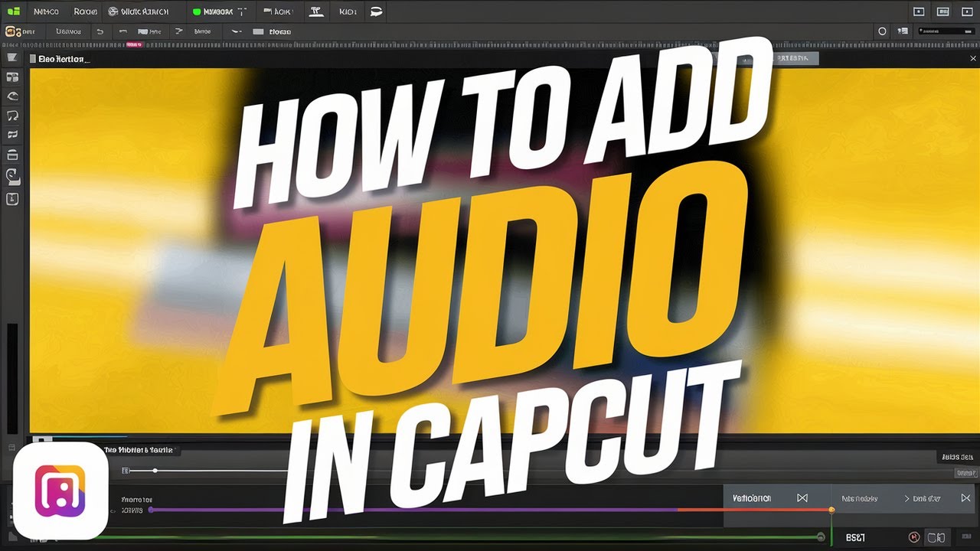This screenshot has width=980, height=551.
Task: Click the BS&T label in the bottom bar
Action: point(855,537)
